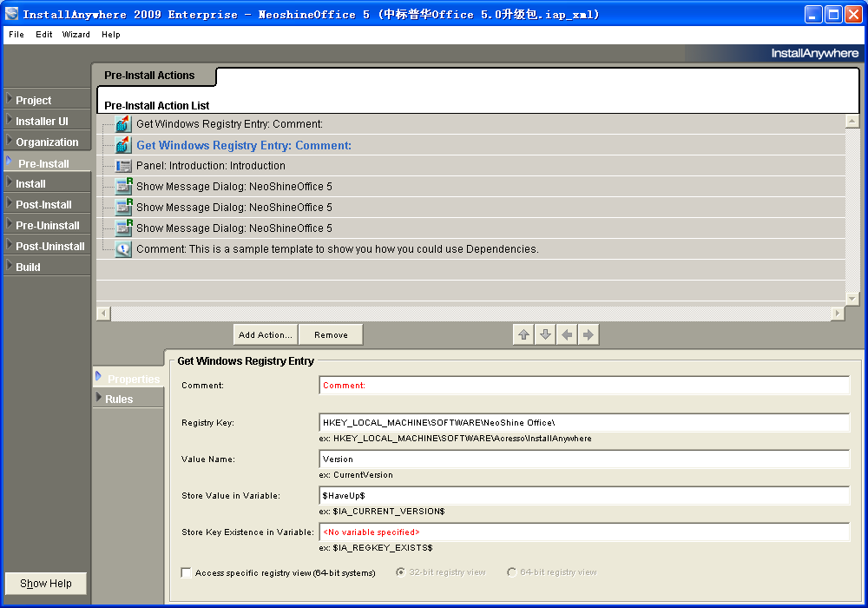This screenshot has height=608, width=868.
Task: Click the action list scroll up arrow
Action: (852, 121)
